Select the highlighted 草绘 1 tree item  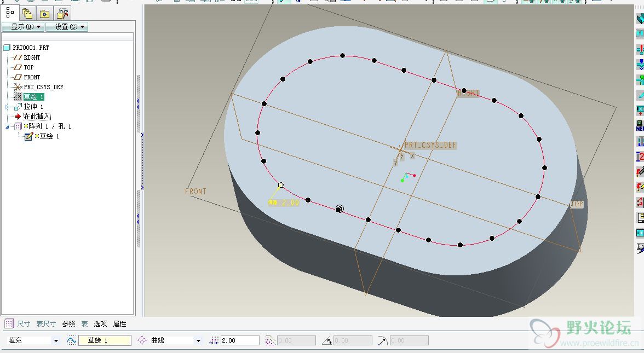(33, 97)
